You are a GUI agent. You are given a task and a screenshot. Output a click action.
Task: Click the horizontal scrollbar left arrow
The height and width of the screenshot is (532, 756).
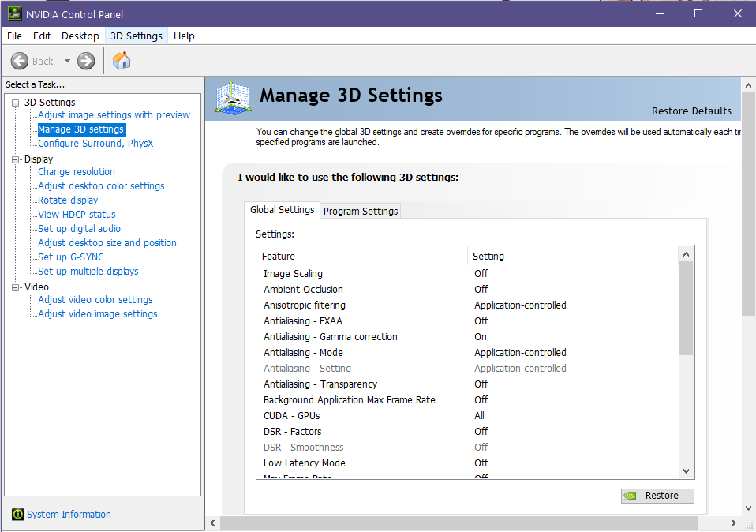(x=212, y=523)
